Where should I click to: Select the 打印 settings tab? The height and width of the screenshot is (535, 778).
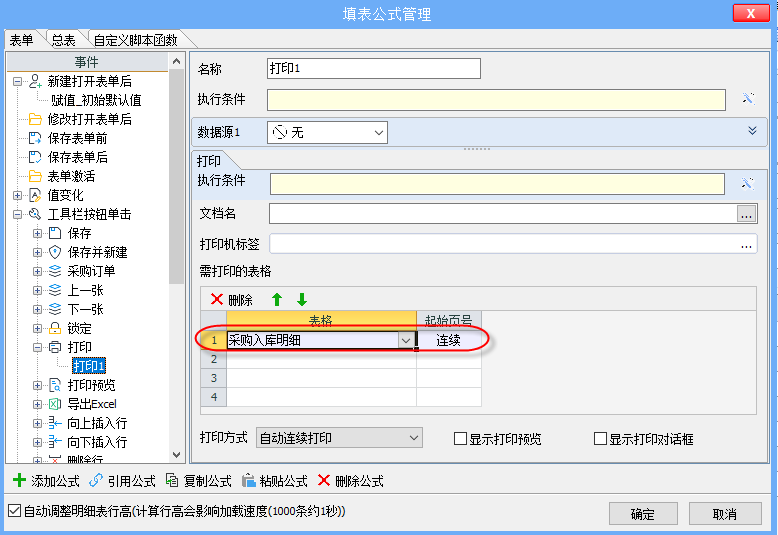pyautogui.click(x=209, y=161)
